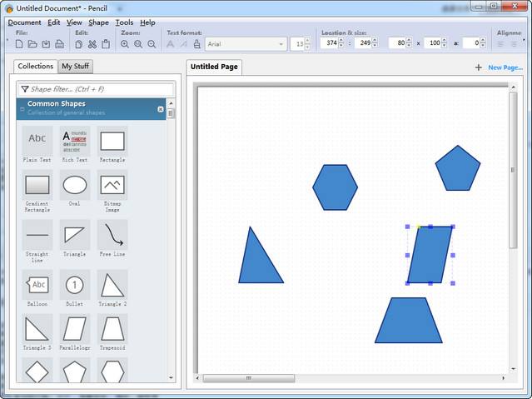
Task: Select the blue trapezoid on canvas
Action: pyautogui.click(x=409, y=320)
